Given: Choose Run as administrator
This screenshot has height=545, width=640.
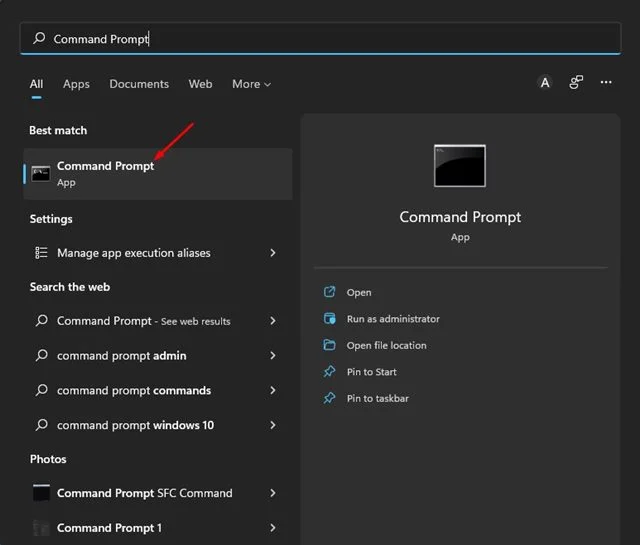Looking at the screenshot, I should [x=393, y=319].
